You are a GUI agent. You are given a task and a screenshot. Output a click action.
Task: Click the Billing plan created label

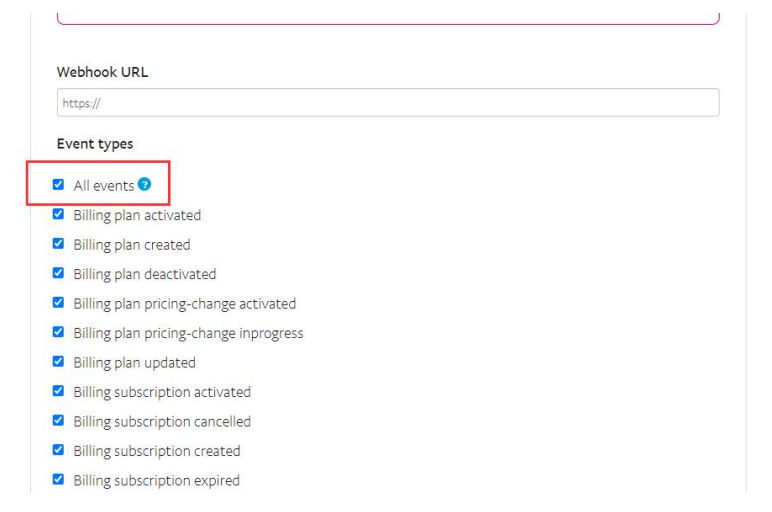[x=132, y=245]
